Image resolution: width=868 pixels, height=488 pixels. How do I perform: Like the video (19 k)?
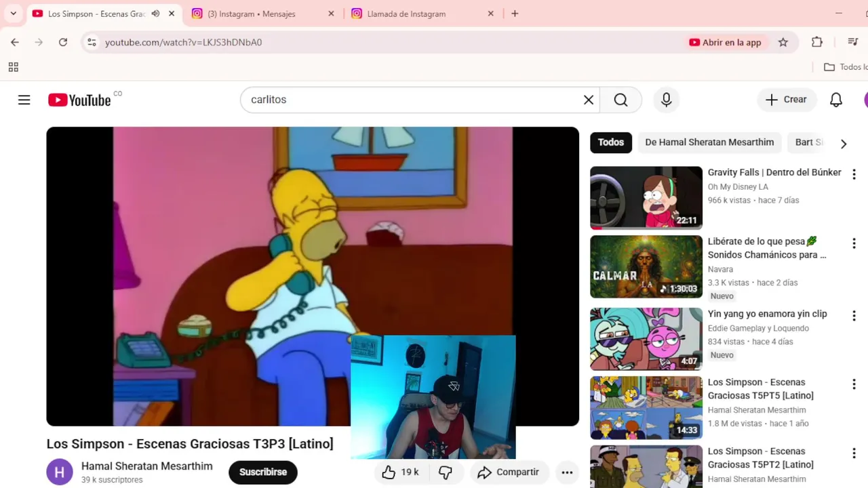[401, 472]
